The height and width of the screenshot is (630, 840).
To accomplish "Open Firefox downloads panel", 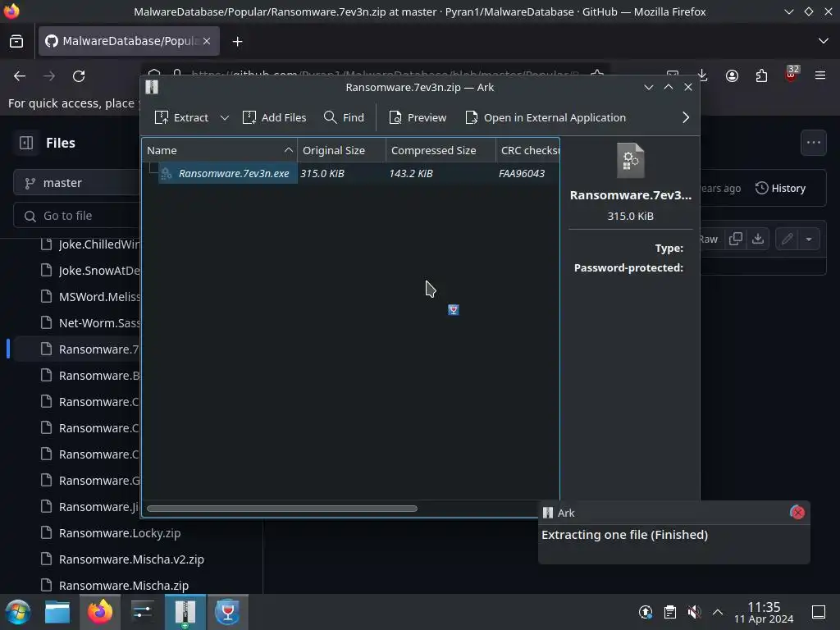I will click(702, 76).
